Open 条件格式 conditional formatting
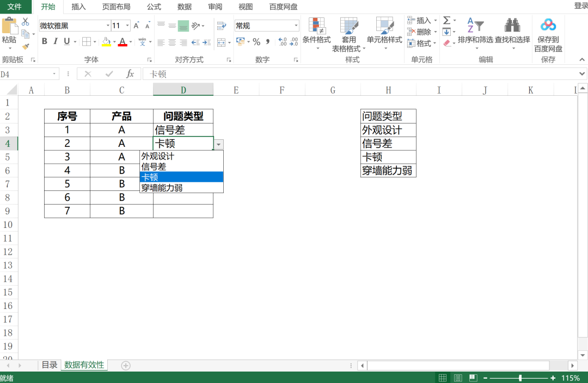This screenshot has height=383, width=588. 316,33
